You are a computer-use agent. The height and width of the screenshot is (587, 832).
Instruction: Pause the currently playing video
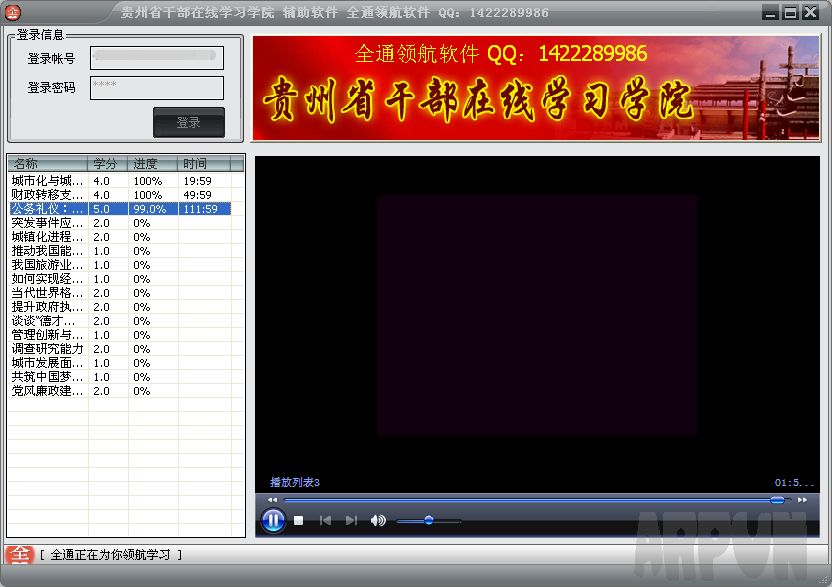(272, 520)
